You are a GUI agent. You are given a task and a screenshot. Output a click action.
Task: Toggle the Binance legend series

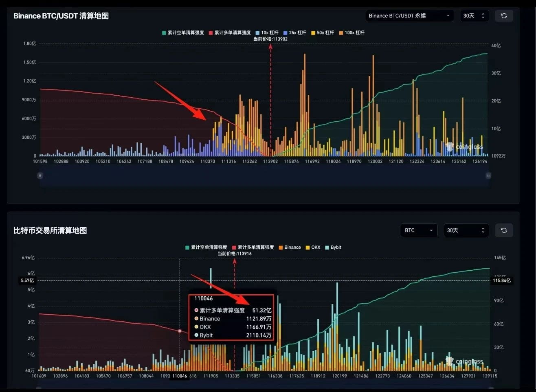[290, 247]
